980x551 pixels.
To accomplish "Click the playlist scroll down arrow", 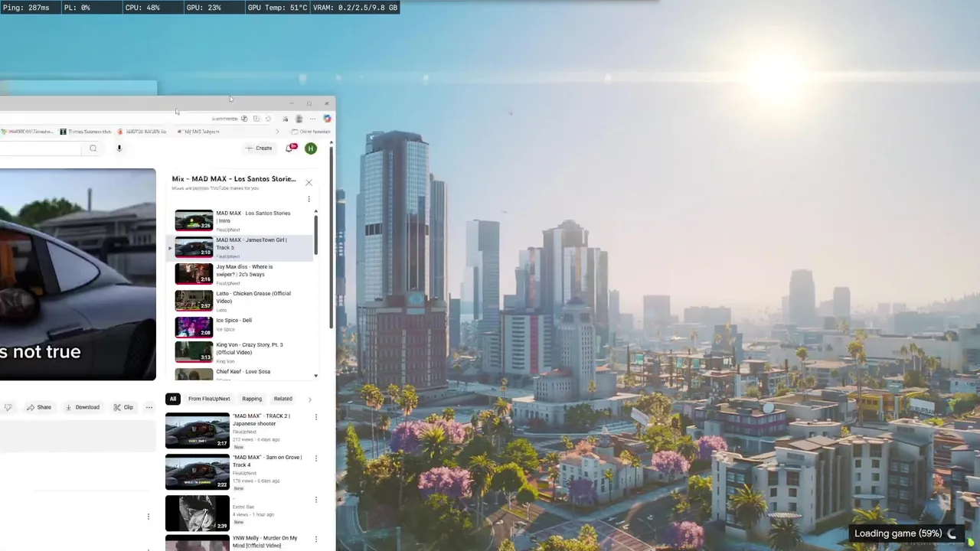I will 315,376.
